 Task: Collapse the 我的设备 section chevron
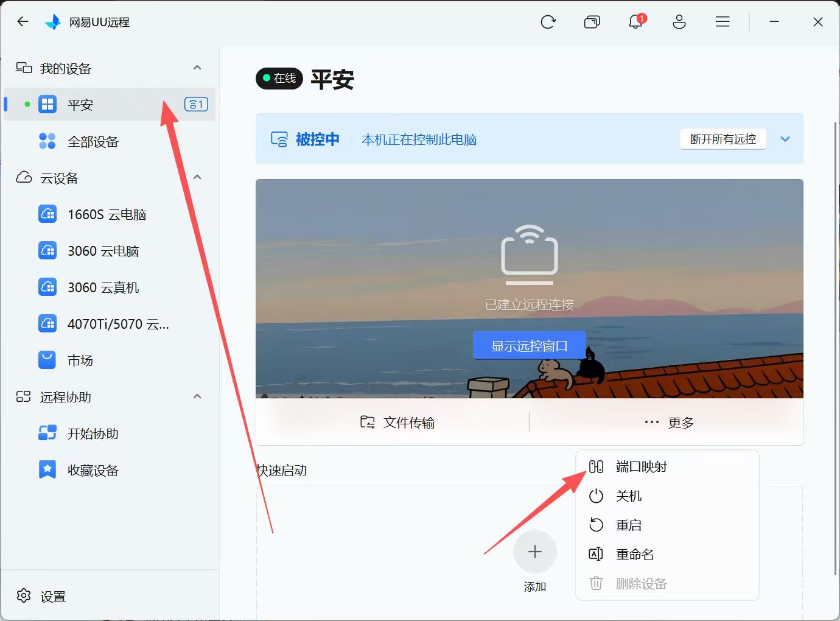coord(197,68)
